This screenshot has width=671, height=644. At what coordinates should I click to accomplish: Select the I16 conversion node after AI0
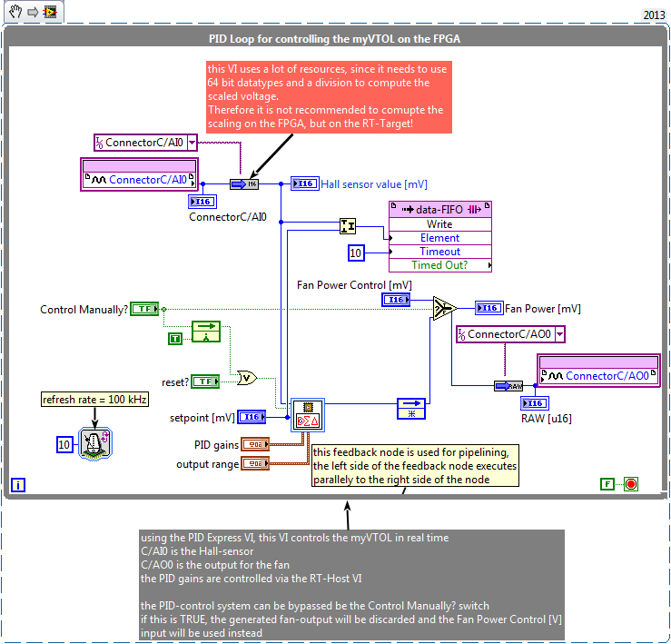[244, 184]
